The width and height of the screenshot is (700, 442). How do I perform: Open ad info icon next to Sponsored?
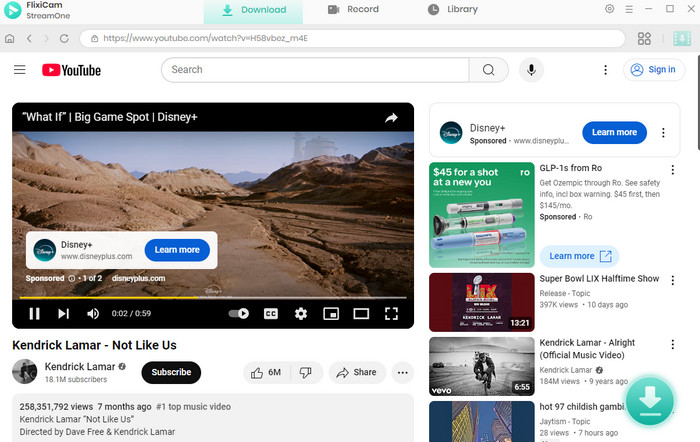(71, 279)
